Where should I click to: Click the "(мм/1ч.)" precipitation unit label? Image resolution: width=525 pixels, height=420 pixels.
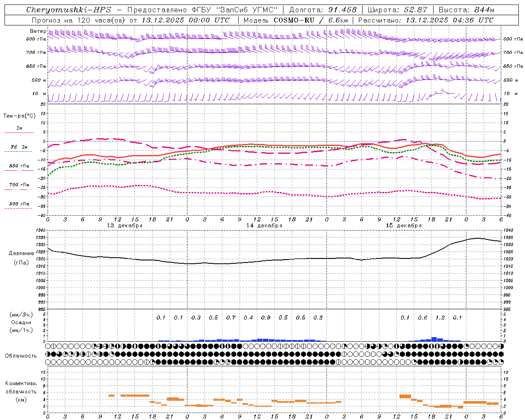point(21,330)
